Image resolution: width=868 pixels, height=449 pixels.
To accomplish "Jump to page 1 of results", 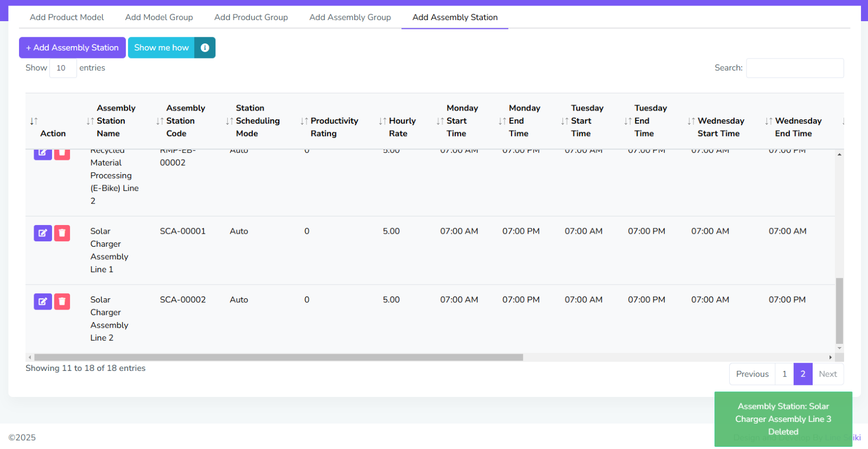I will point(784,374).
